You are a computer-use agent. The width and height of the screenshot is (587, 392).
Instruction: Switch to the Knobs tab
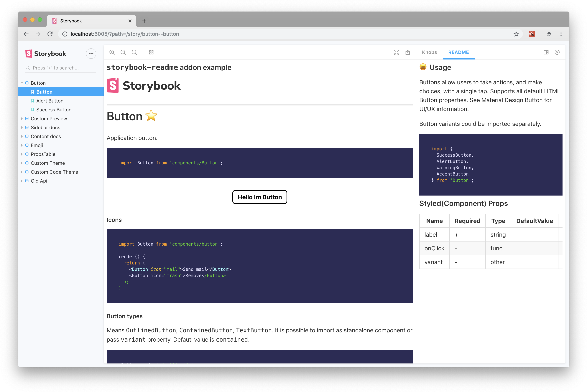click(x=429, y=52)
